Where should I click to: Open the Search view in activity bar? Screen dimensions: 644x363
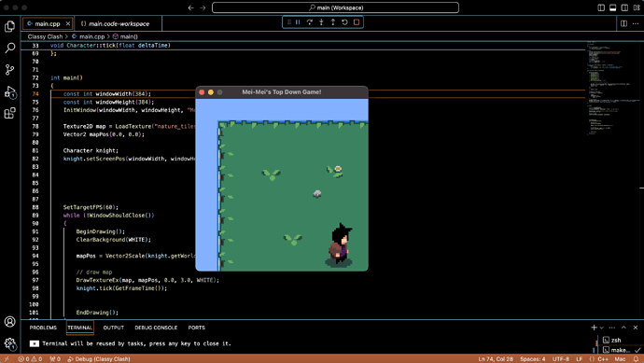[x=10, y=48]
